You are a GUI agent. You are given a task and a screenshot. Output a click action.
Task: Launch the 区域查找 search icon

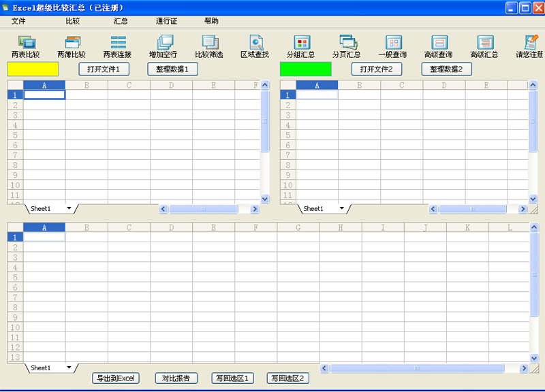[255, 46]
